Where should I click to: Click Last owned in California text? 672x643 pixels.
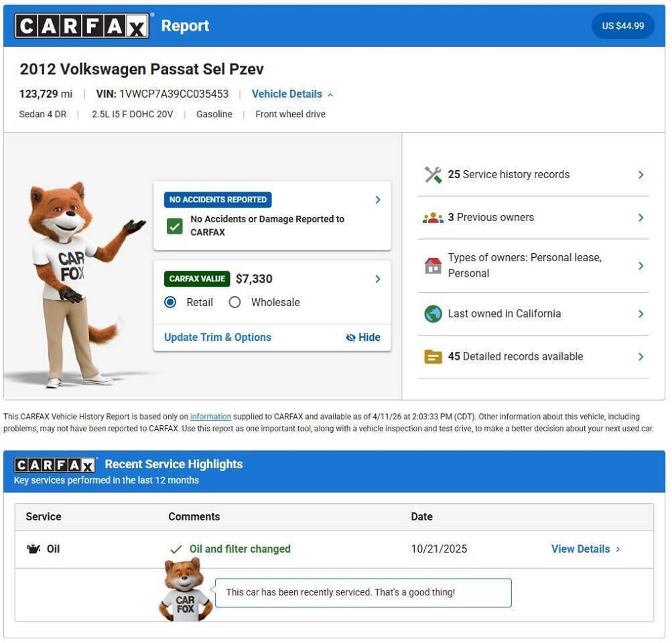pos(505,314)
